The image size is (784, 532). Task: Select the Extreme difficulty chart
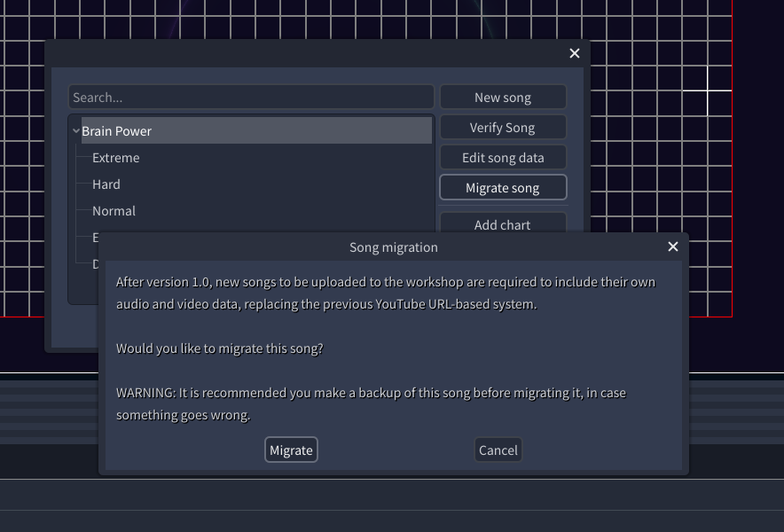[x=116, y=158]
